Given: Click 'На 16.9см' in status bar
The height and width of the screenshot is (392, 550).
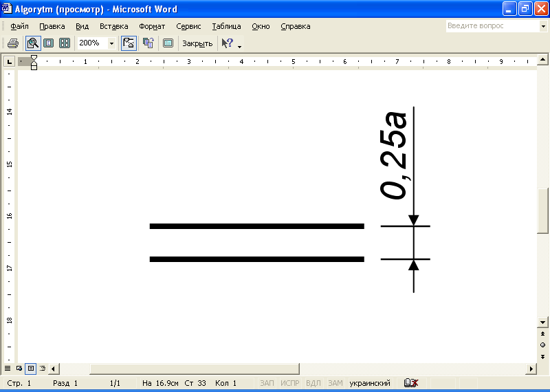Looking at the screenshot, I should tap(160, 383).
